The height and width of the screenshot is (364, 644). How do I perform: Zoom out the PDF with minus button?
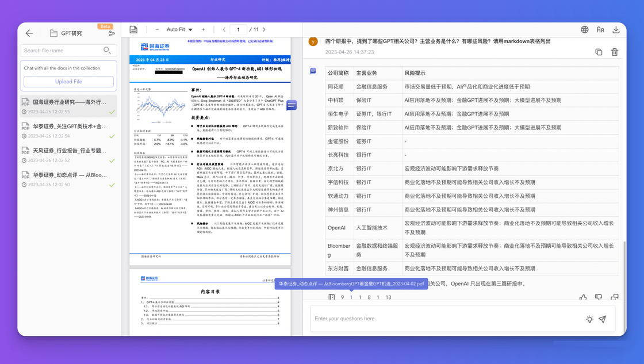157,29
